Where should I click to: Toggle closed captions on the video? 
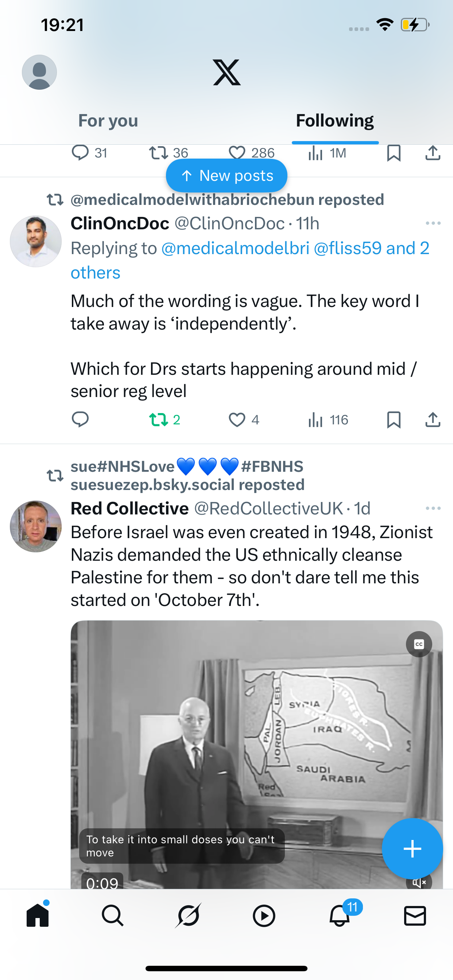point(419,644)
